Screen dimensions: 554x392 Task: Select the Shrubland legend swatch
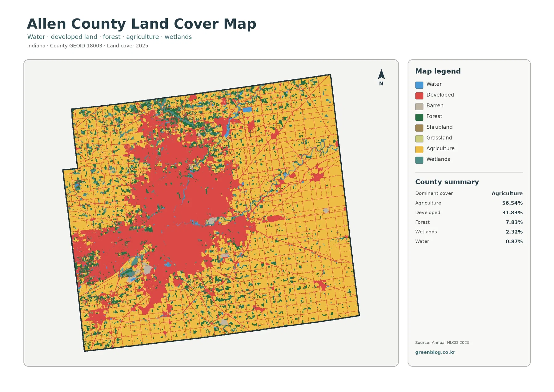pos(419,128)
